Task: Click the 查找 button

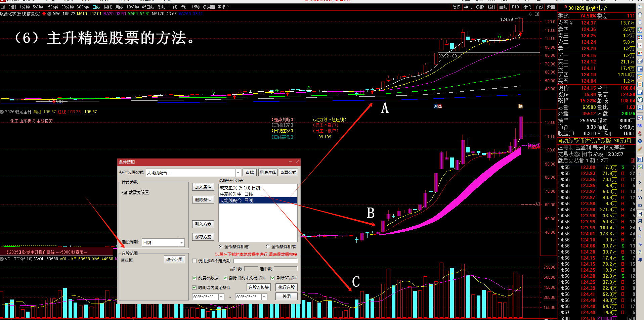Action: (x=250, y=172)
